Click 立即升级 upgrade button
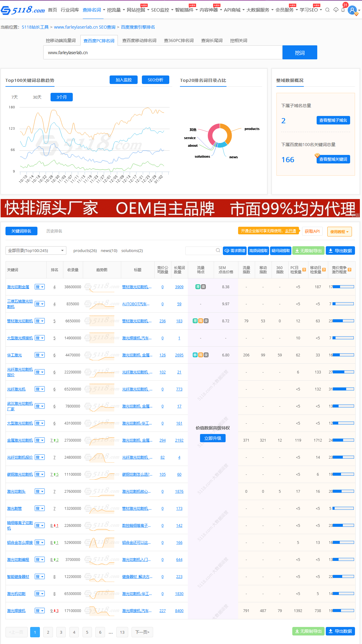Screen dimensions: 362x644 (213, 438)
